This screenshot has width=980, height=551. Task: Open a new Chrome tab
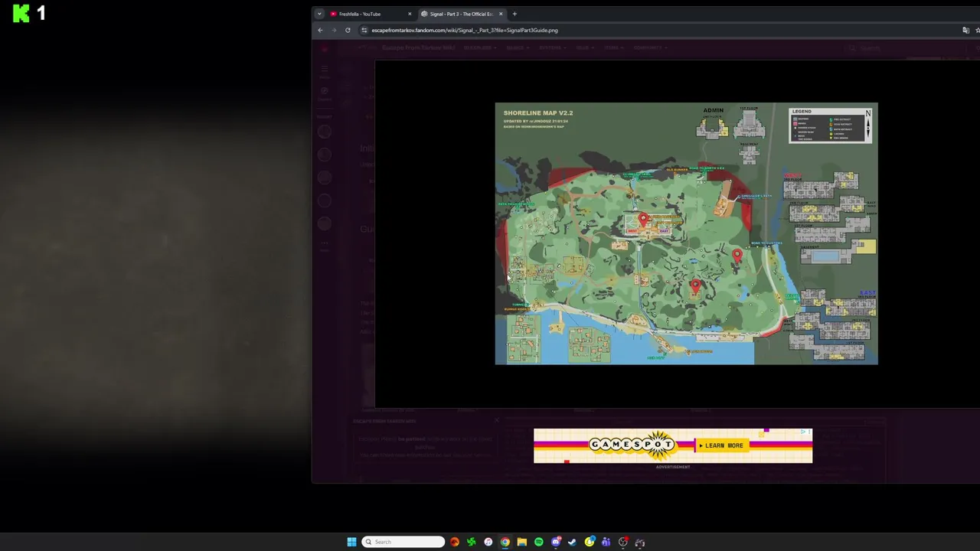click(514, 14)
